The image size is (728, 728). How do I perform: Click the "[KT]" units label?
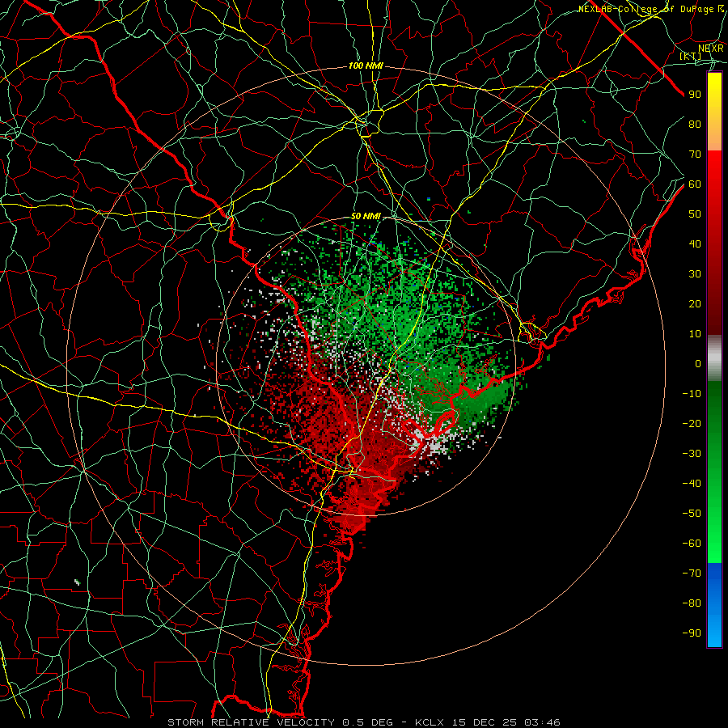click(691, 56)
